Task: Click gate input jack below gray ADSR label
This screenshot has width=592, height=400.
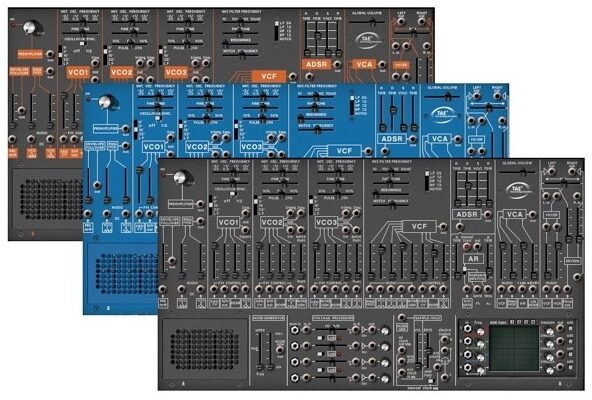Action: pyautogui.click(x=459, y=227)
